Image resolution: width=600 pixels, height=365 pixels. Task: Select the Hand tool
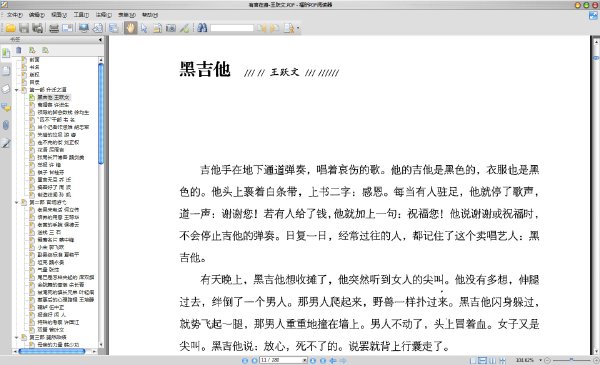[x=130, y=28]
